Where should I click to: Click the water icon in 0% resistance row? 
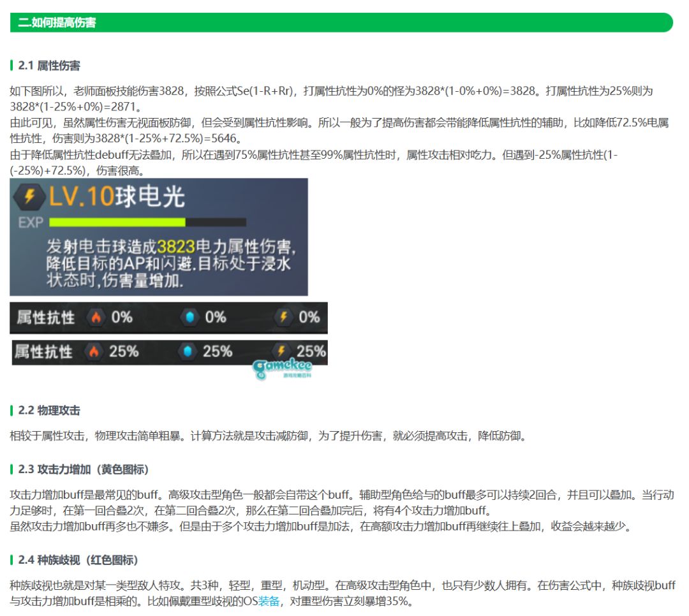(189, 317)
